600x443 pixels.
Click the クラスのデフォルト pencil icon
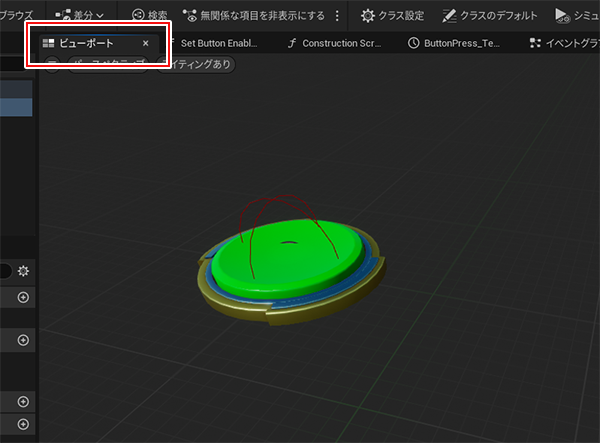tap(450, 16)
